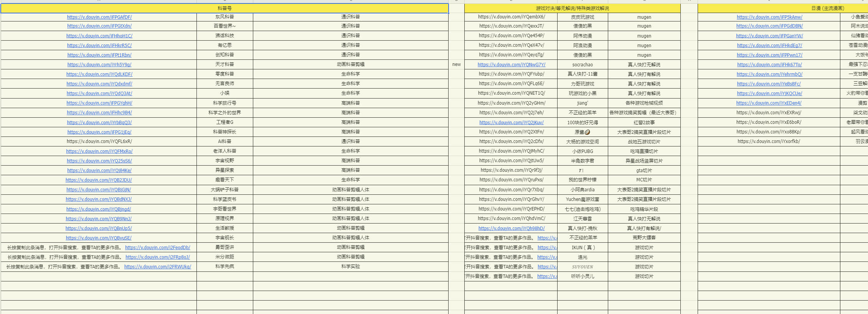Select the gta切片 cell

coord(644,170)
